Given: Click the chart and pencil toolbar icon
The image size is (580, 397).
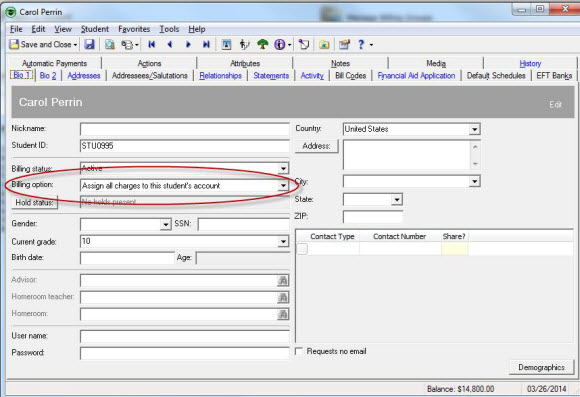Looking at the screenshot, I should click(344, 45).
